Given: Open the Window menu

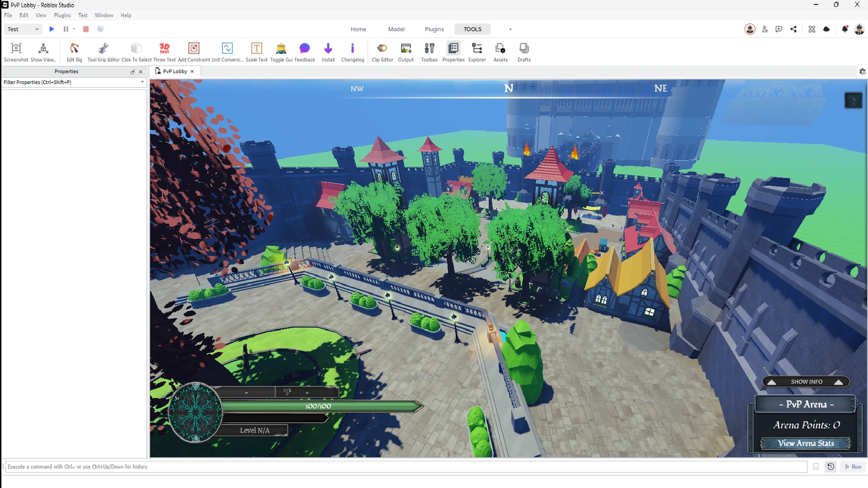Looking at the screenshot, I should 104,15.
